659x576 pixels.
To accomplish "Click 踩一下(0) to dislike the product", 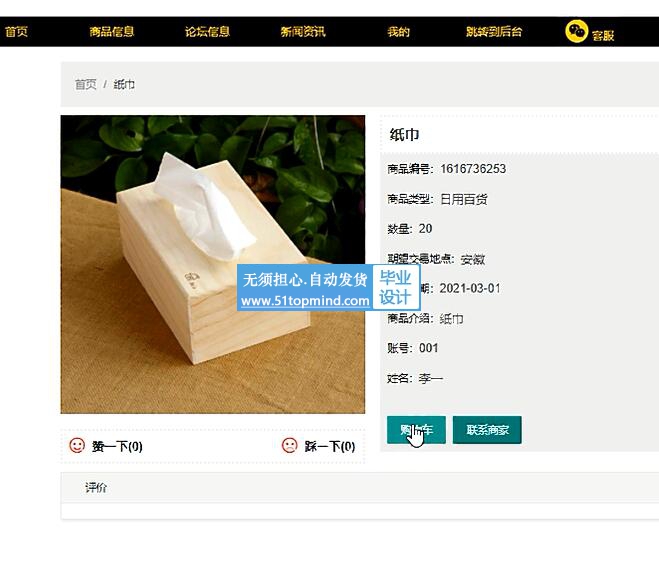I will pos(330,446).
